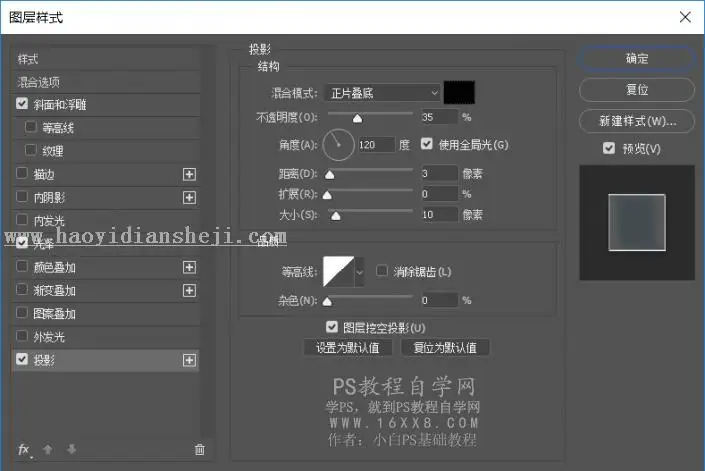Screen dimensions: 705x471
Task: Click the angle dial control
Action: (339, 145)
